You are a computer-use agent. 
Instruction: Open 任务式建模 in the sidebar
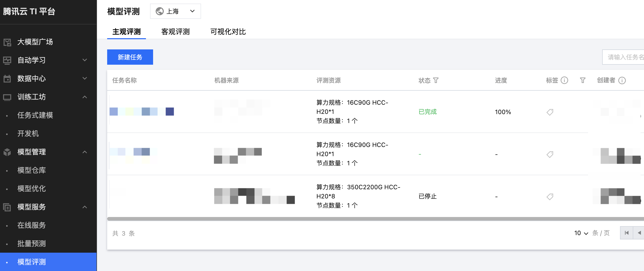click(x=35, y=115)
